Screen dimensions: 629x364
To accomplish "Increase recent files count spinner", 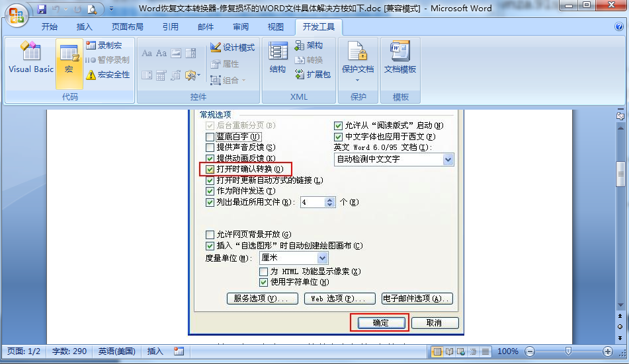I will (x=330, y=200).
